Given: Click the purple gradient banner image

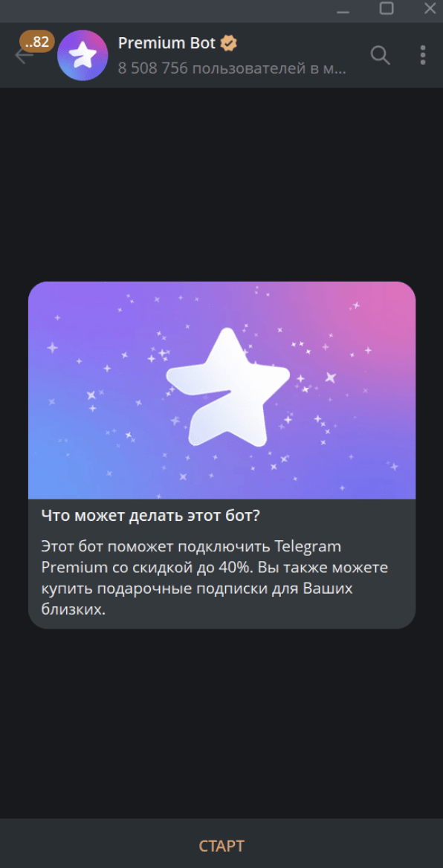Looking at the screenshot, I should coord(221,390).
